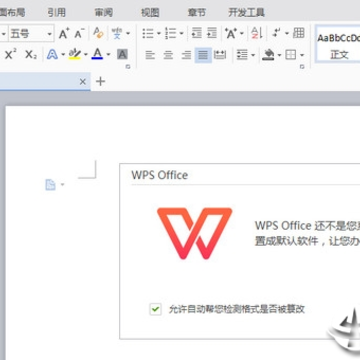
Task: Apply text effects outlined A icon
Action: 52,54
